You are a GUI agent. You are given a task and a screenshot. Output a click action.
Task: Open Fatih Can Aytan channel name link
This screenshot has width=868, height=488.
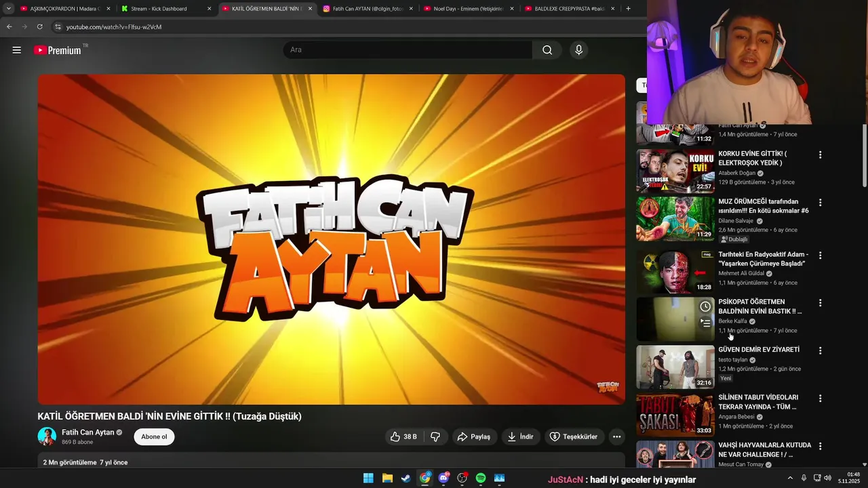point(87,432)
